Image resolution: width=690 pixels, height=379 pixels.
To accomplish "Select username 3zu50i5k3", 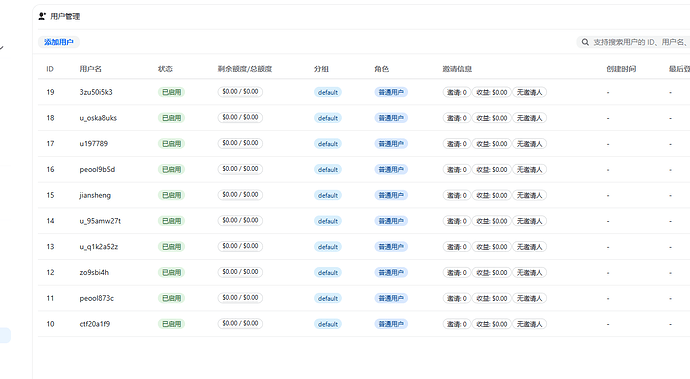I will tap(96, 92).
